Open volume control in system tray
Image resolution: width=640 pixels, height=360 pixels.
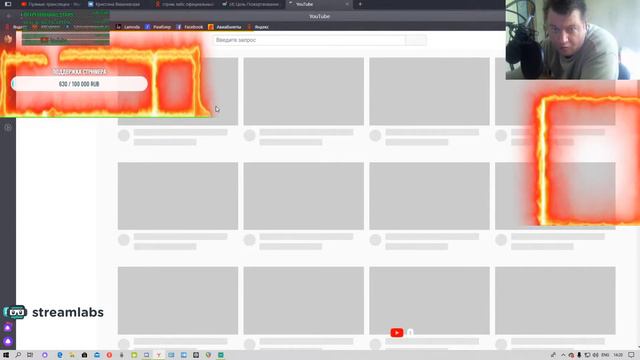click(x=596, y=355)
